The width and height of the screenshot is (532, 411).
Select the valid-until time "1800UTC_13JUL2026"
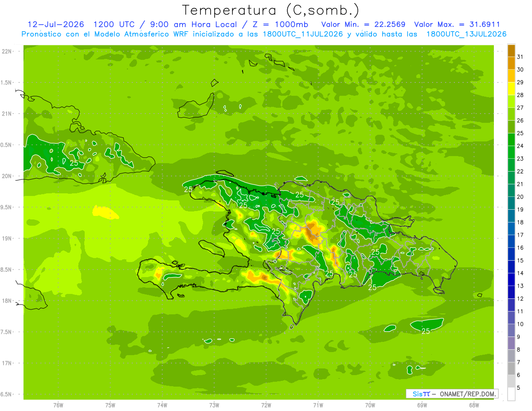coord(466,34)
